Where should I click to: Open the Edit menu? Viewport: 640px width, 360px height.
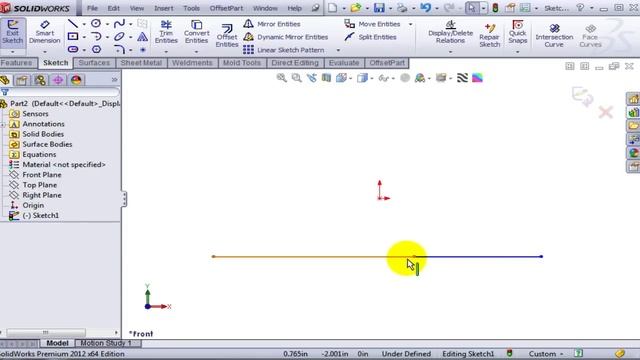[113, 8]
